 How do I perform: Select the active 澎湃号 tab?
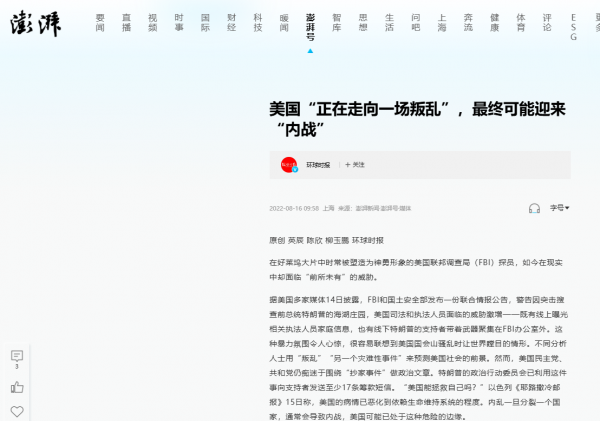[310, 23]
